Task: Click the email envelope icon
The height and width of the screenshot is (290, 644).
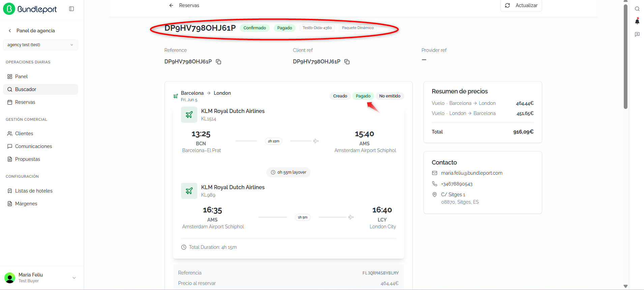Action: pyautogui.click(x=435, y=173)
